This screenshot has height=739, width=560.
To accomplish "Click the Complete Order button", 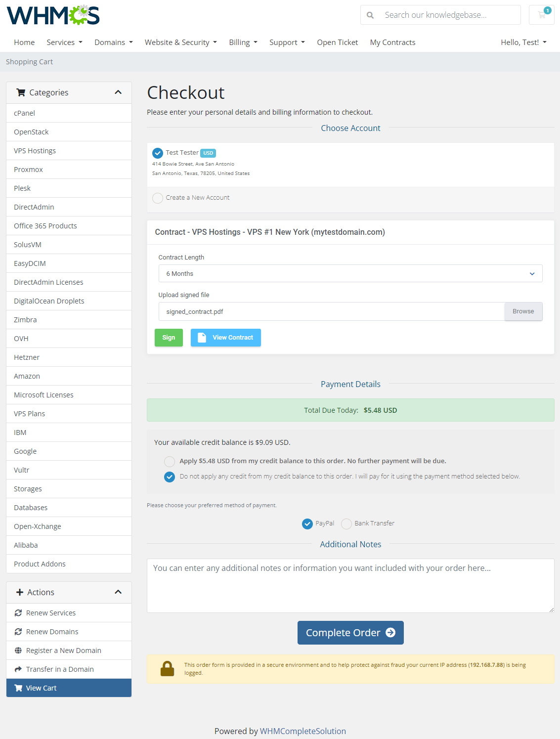I will tap(350, 632).
